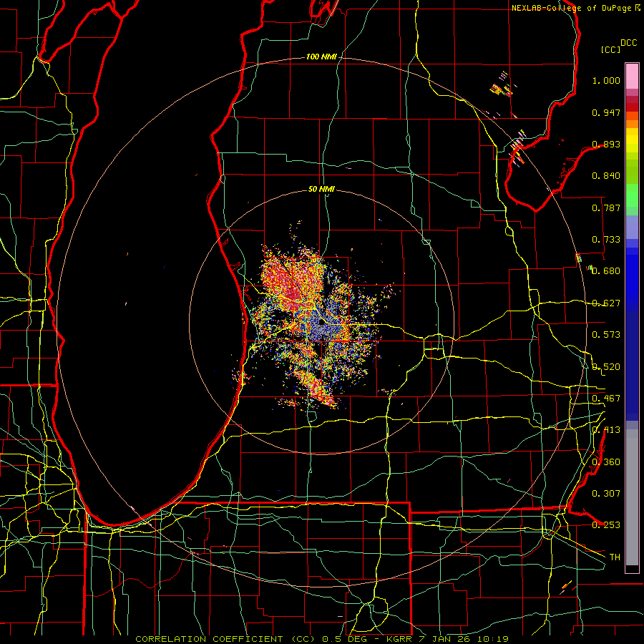This screenshot has width=644, height=644.
Task: Pick the gray band on color bar
Action: click(x=632, y=497)
